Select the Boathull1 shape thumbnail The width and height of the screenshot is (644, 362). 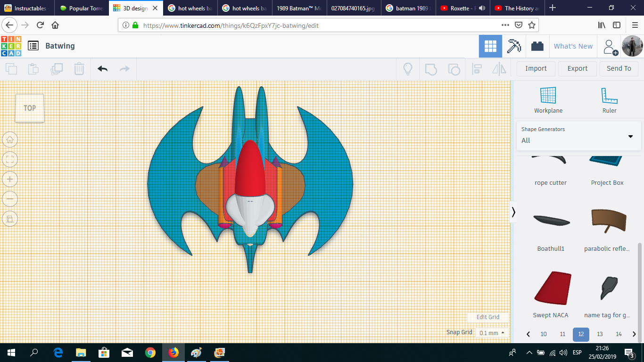tap(551, 221)
